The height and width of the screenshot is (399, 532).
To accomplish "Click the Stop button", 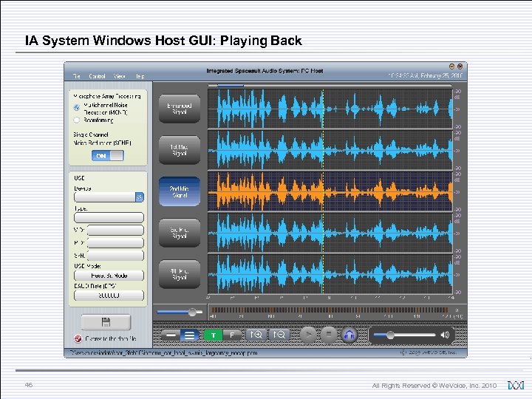I will 328,335.
